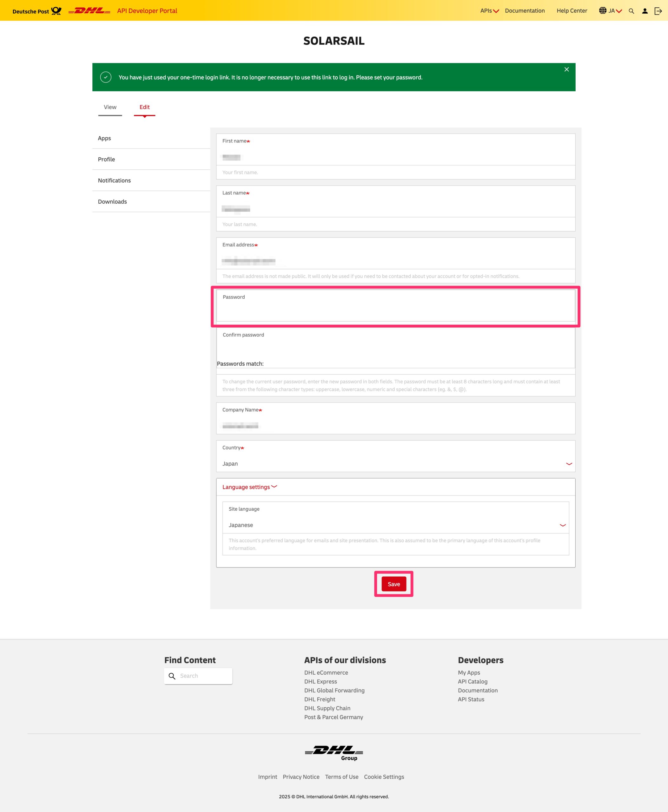This screenshot has width=668, height=812.
Task: Click the DHL logo in header
Action: (89, 11)
